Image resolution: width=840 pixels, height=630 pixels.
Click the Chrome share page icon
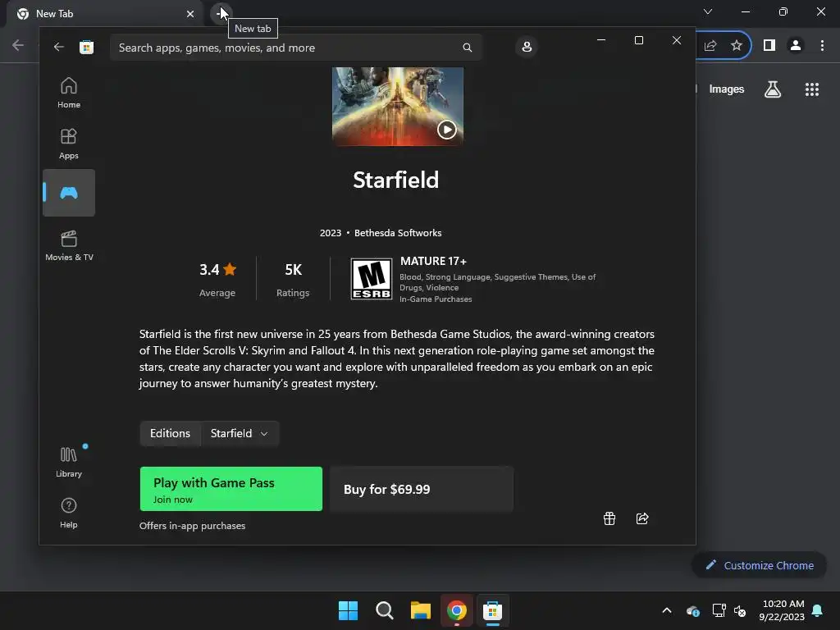point(710,46)
